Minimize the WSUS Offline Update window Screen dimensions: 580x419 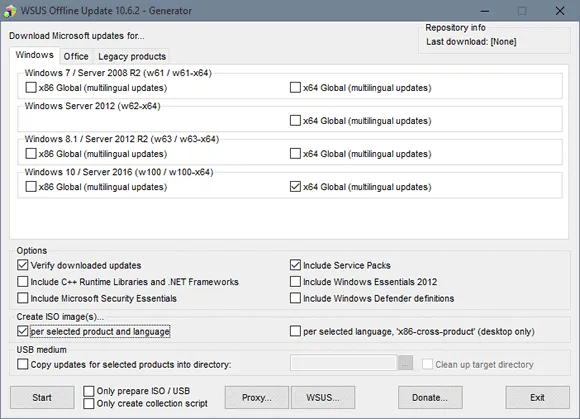coord(485,11)
